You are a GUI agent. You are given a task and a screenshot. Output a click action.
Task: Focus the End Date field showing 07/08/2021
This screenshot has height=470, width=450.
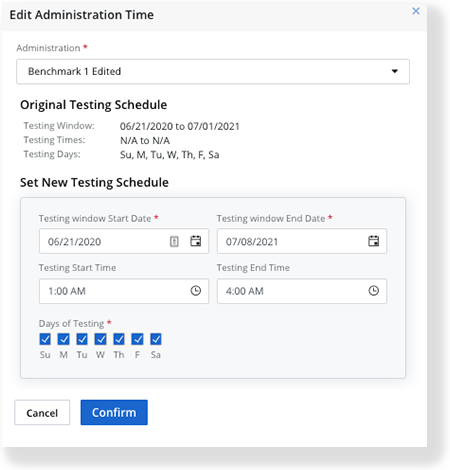[x=302, y=241]
